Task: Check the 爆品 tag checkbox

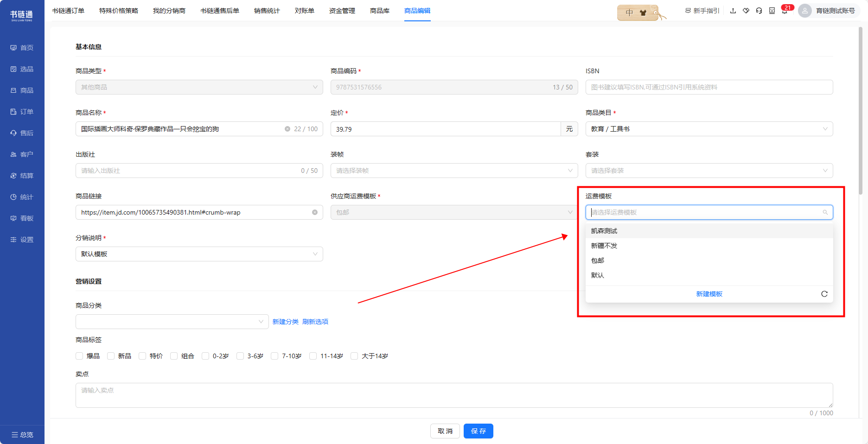Action: 79,356
